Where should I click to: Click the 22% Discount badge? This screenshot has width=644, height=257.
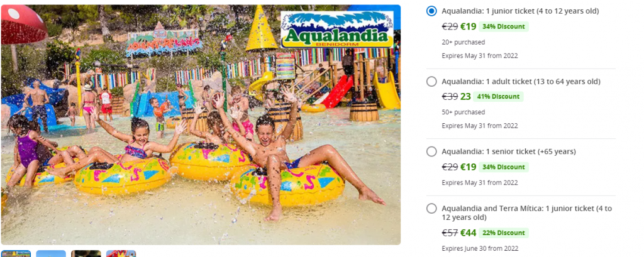click(x=504, y=232)
